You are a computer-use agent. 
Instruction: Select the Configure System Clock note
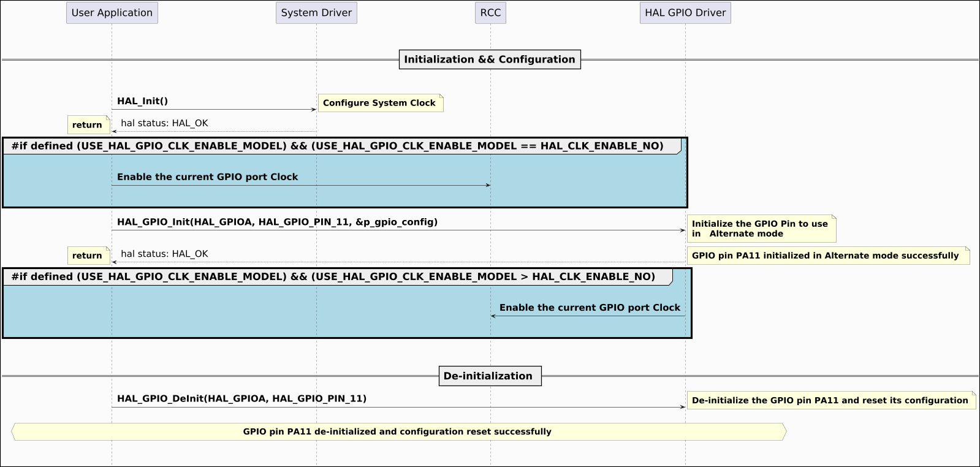tap(381, 103)
